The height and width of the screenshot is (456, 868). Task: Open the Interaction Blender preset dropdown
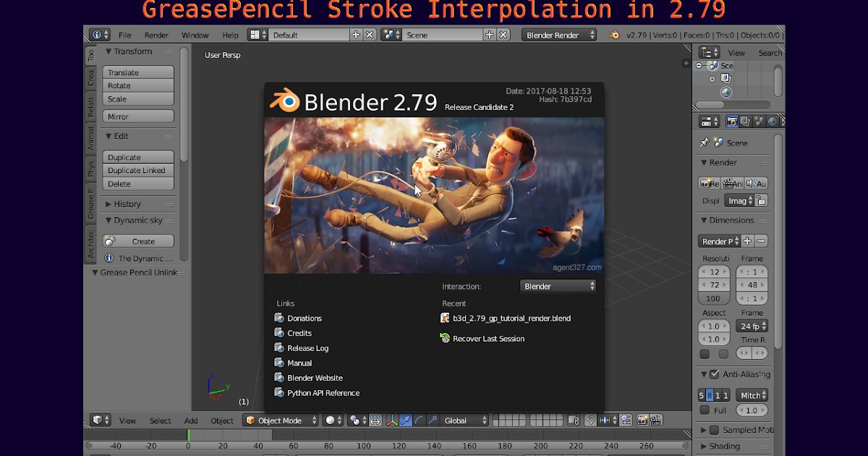pos(558,286)
